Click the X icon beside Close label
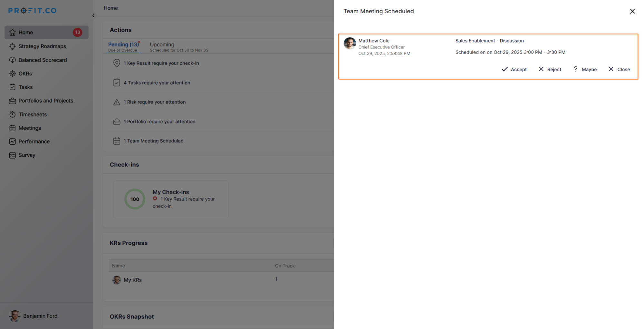The image size is (644, 329). (x=611, y=69)
